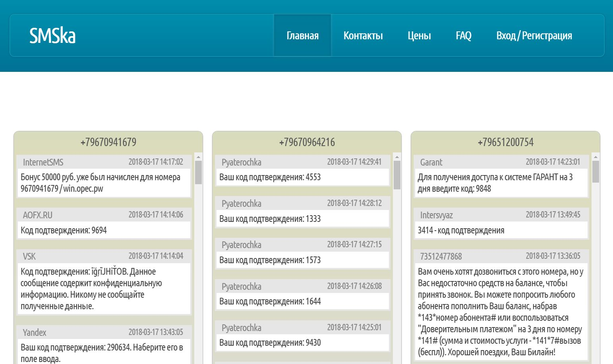Click the sender number 73512477868
The height and width of the screenshot is (364, 613).
(x=441, y=256)
